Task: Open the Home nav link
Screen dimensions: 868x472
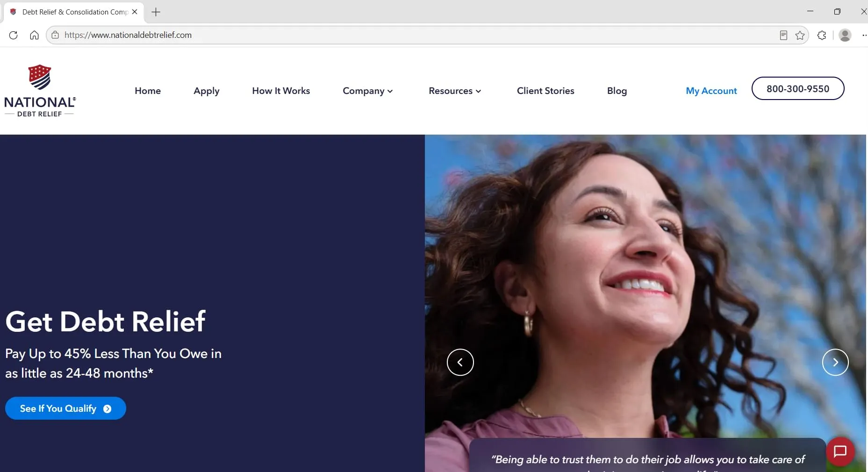Action: click(148, 91)
